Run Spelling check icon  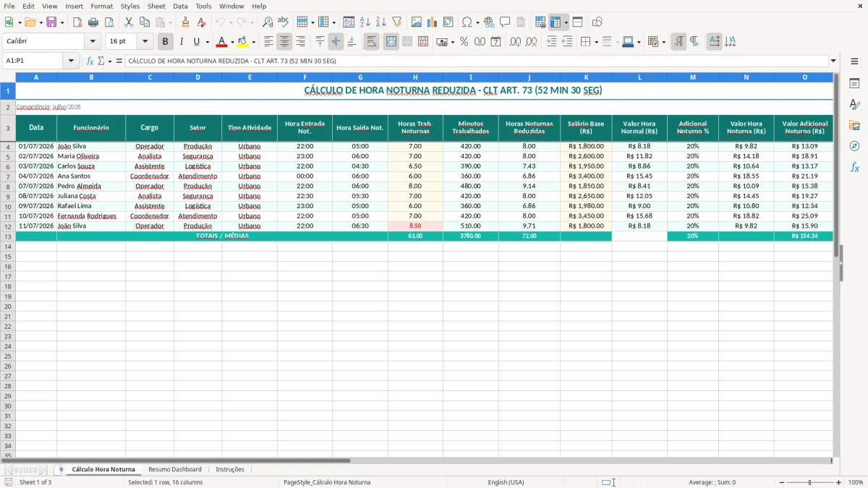point(284,22)
